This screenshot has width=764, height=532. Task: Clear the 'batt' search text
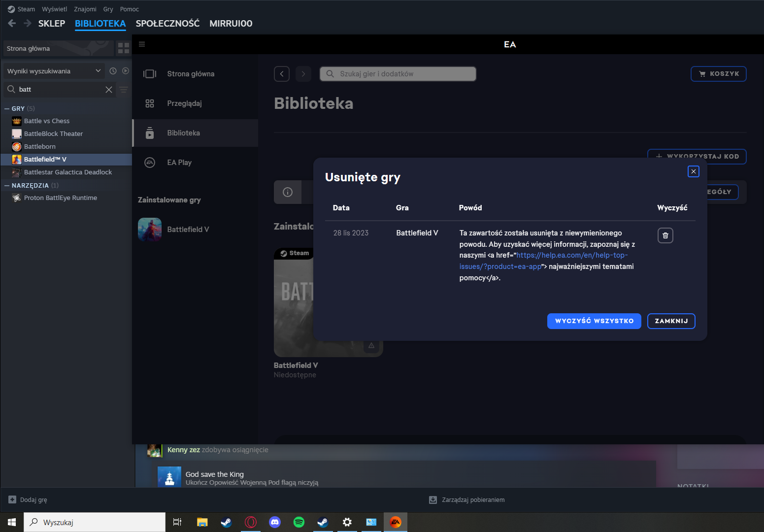point(109,90)
